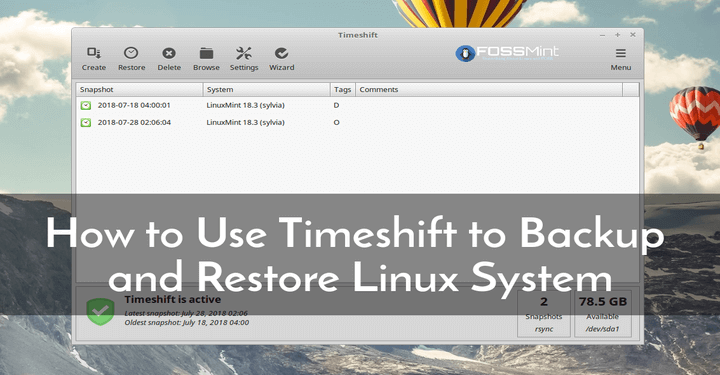Click the 78.5 GB available space box
This screenshot has width=720, height=375.
(602, 313)
